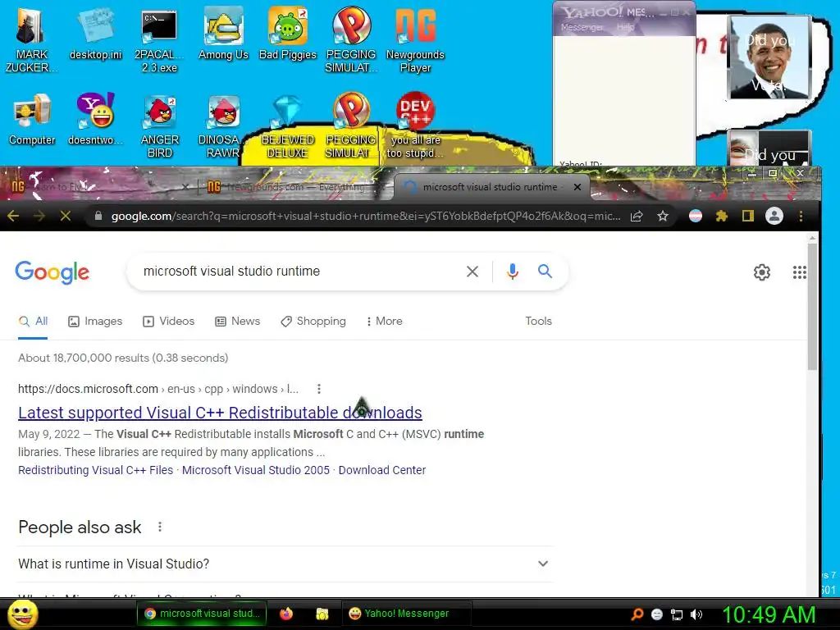
Task: Launch the DINOSA RAWR shortcut
Action: coord(221,126)
